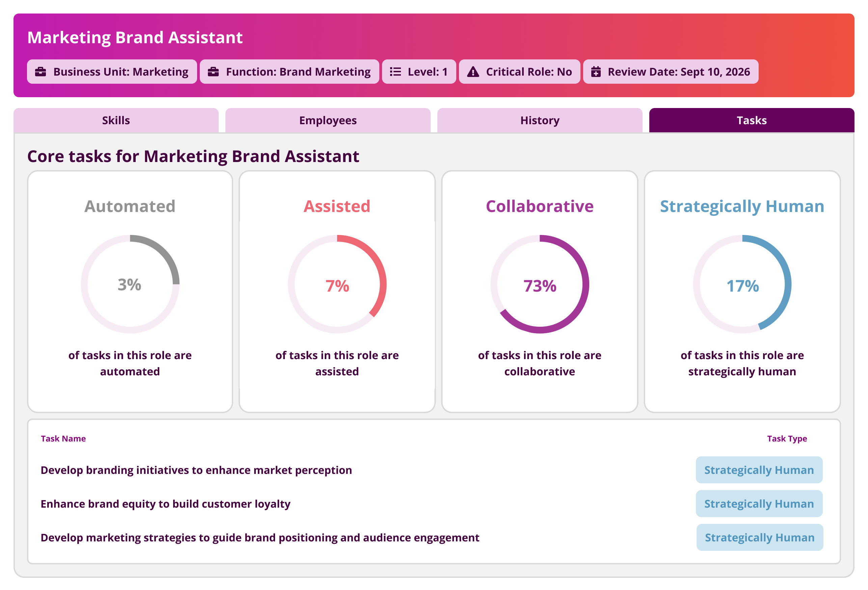The width and height of the screenshot is (868, 590).
Task: Click the Business Unit: Marketing badge
Action: (x=112, y=72)
